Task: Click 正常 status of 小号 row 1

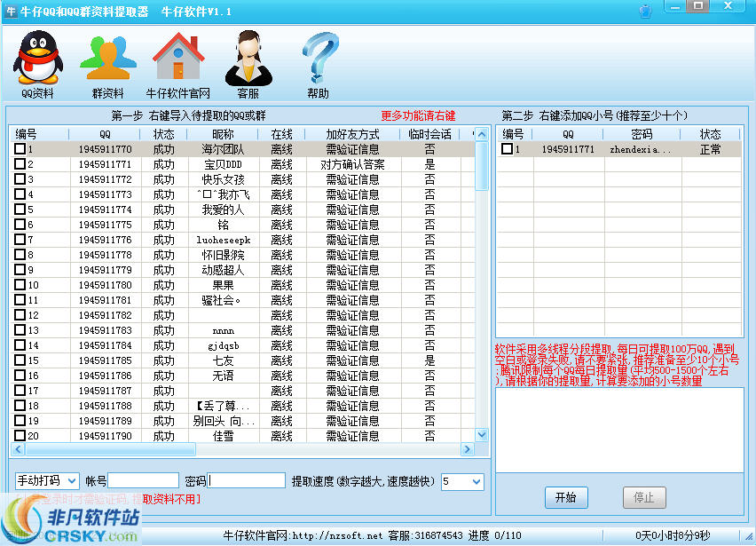Action: pos(710,149)
